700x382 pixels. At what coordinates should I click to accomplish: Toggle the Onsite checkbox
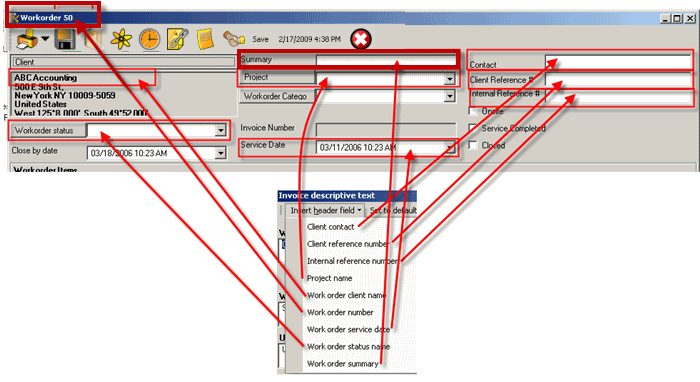click(473, 111)
